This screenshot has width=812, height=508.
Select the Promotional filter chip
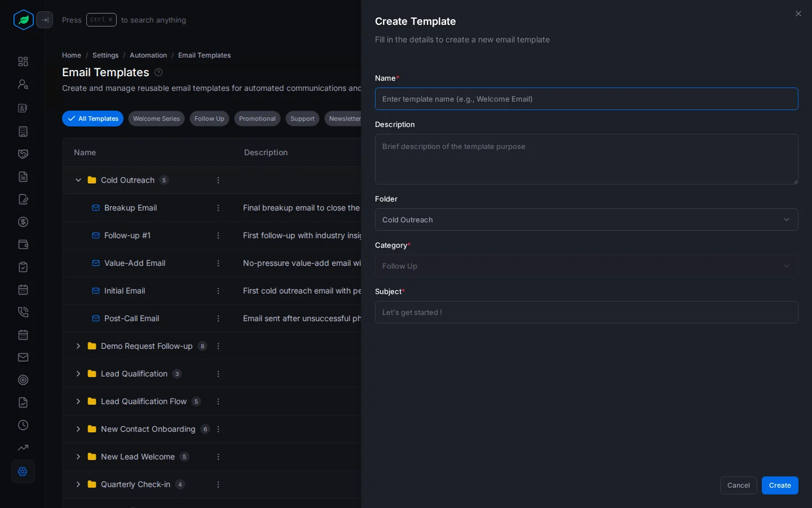tap(257, 119)
